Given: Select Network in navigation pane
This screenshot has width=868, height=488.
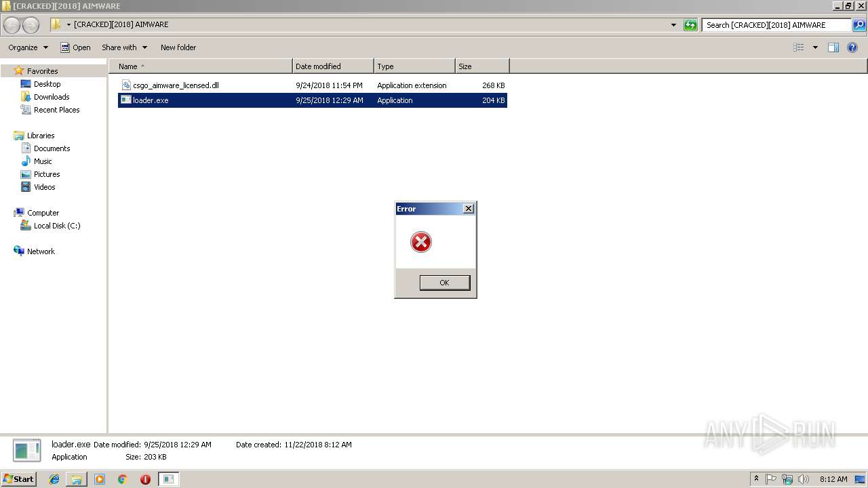Looking at the screenshot, I should pyautogui.click(x=41, y=251).
